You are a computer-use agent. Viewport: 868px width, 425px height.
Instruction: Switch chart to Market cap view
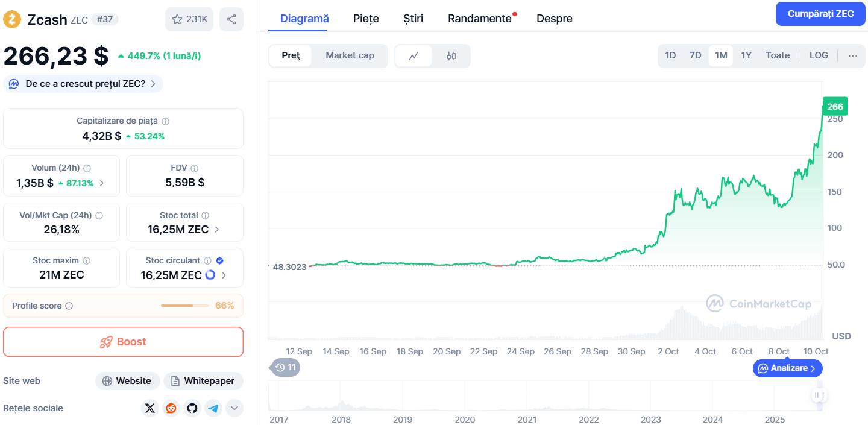click(350, 55)
